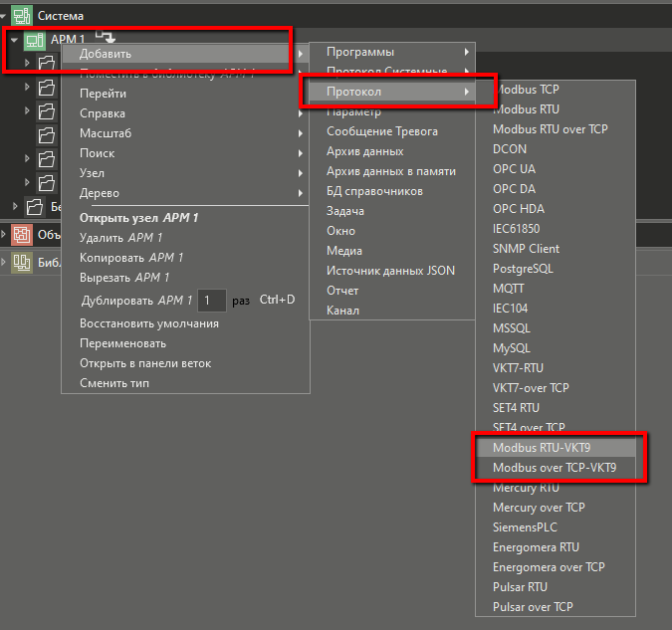The height and width of the screenshot is (630, 672).
Task: Click the first folder icon under АРМ 1
Action: pyautogui.click(x=47, y=64)
